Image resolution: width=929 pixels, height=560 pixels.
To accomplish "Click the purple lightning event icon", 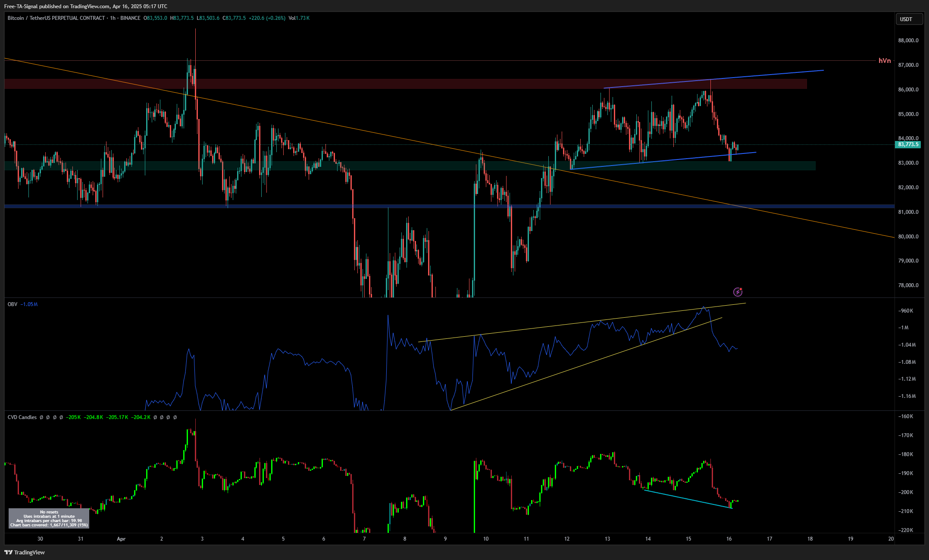I will (738, 292).
